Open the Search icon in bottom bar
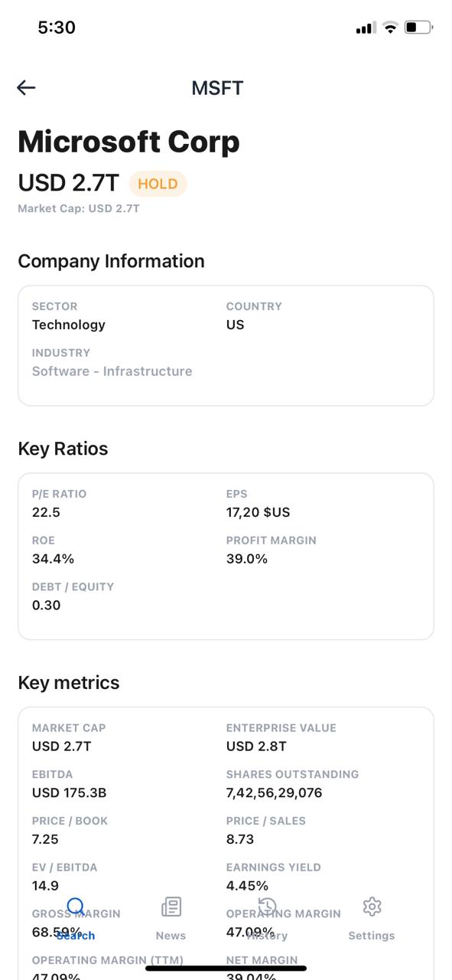 [x=76, y=906]
